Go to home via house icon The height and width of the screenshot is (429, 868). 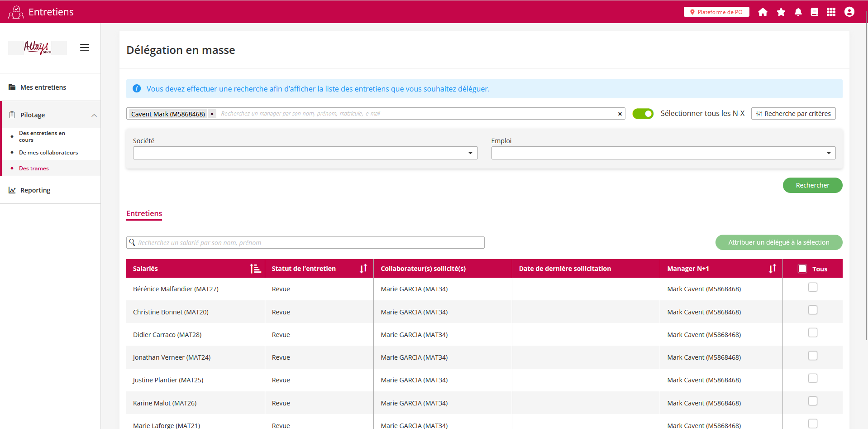point(763,12)
